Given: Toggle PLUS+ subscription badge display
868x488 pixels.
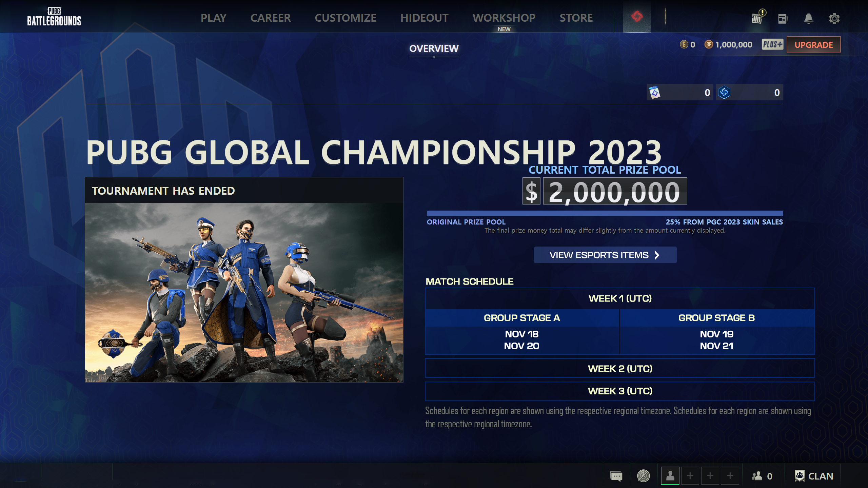Looking at the screenshot, I should click(771, 44).
